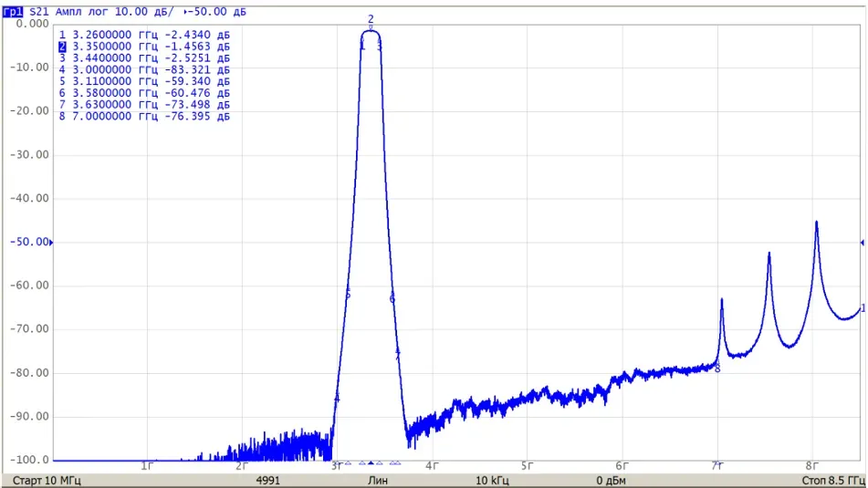Select the Гр1 trace label
868x488 pixels.
click(13, 12)
